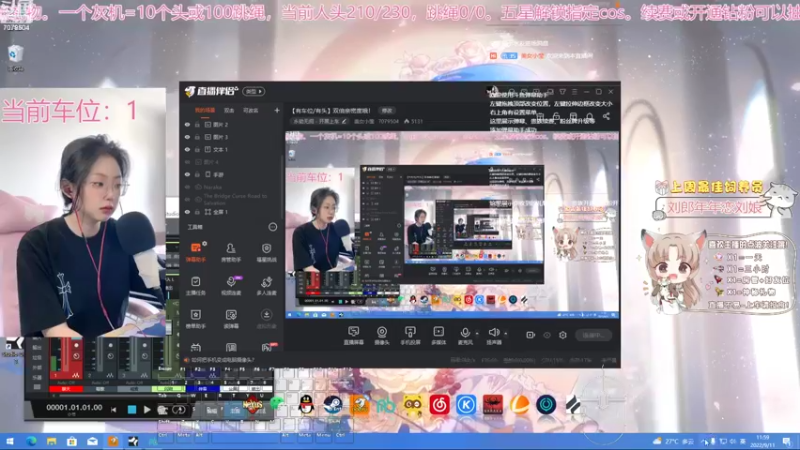Open the speaker dropdown arrow
Viewport: 800px width, 450px height.
click(x=505, y=334)
